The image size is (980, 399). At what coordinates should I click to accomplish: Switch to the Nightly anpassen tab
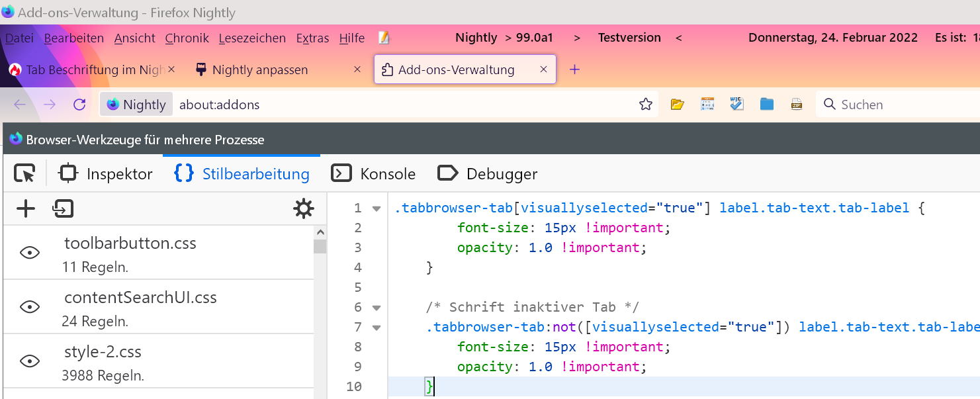(259, 69)
